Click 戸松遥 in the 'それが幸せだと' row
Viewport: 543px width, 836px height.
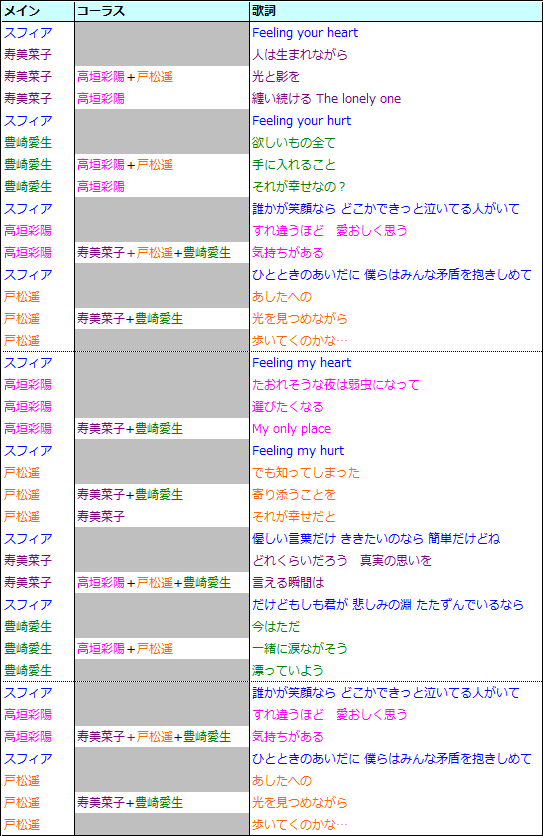(x=22, y=517)
